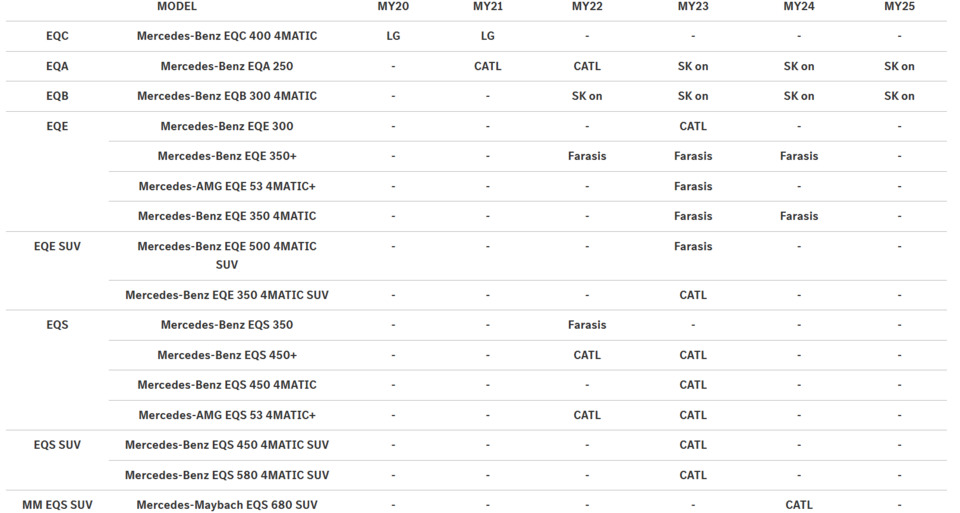
Task: Click CATL cell under MY21 for EQA 250
Action: (487, 66)
